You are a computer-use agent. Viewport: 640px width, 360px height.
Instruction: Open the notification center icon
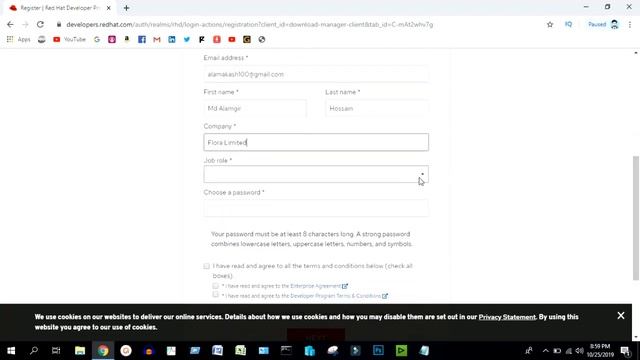click(626, 351)
